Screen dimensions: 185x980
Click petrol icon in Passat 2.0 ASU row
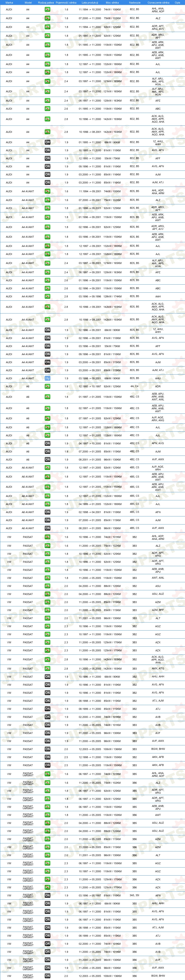[x=48, y=586]
